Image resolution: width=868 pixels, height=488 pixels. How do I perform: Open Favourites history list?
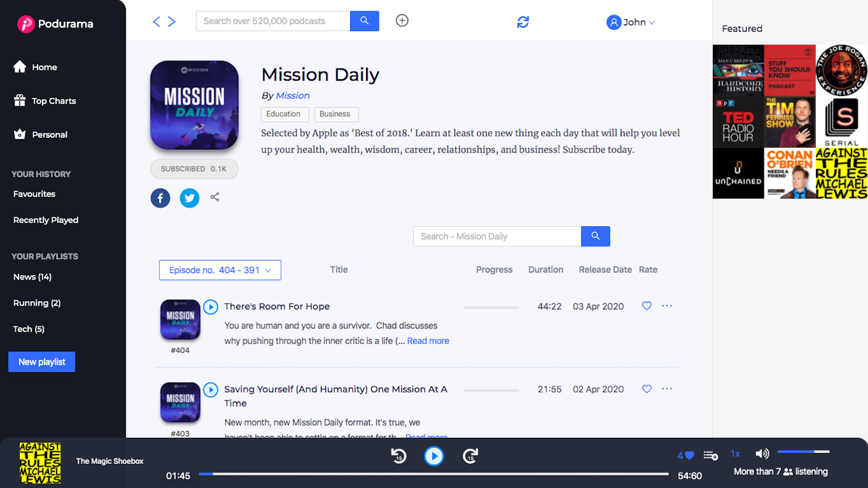point(34,194)
